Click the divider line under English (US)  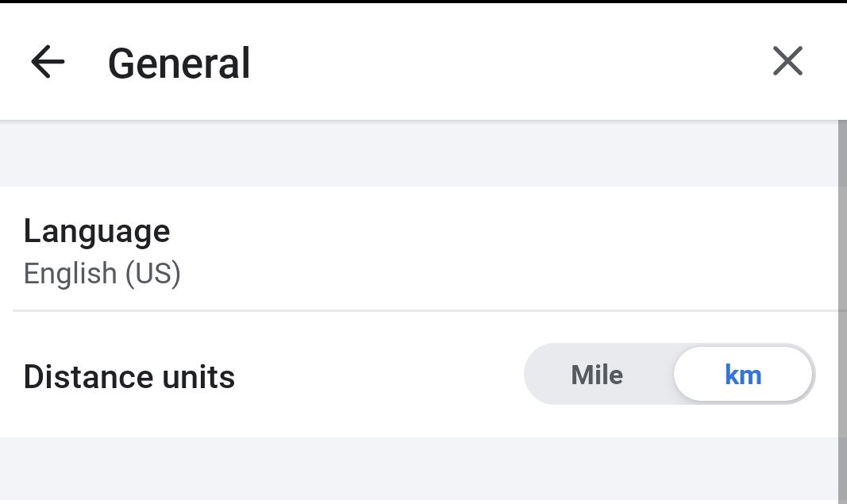[397, 310]
